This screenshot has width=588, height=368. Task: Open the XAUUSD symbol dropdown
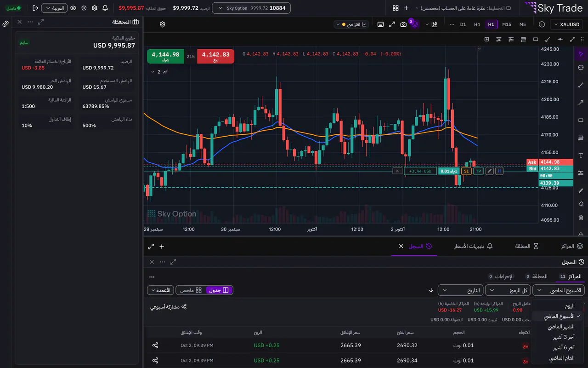click(x=566, y=24)
